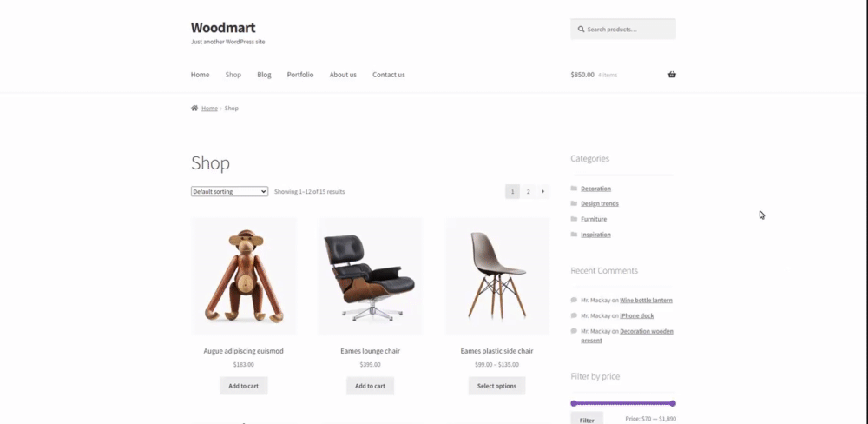The height and width of the screenshot is (424, 868).
Task: Click the magnifier icon in search box
Action: pyautogui.click(x=581, y=30)
